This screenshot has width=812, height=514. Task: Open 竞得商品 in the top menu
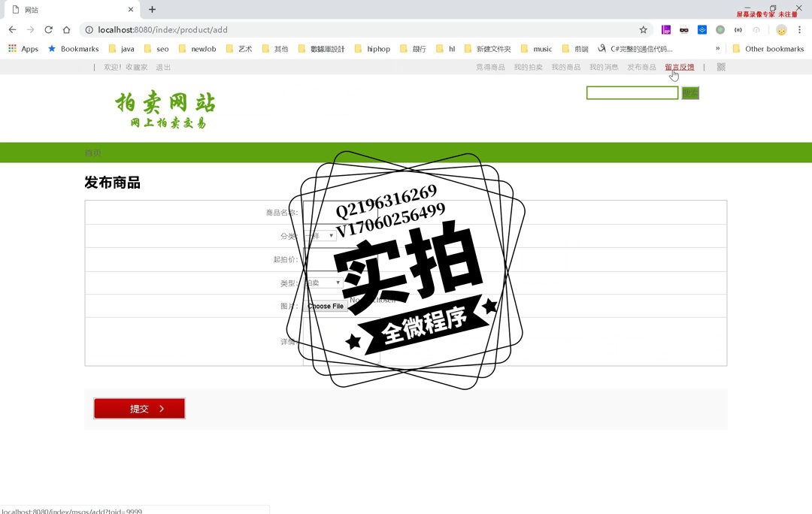tap(490, 67)
